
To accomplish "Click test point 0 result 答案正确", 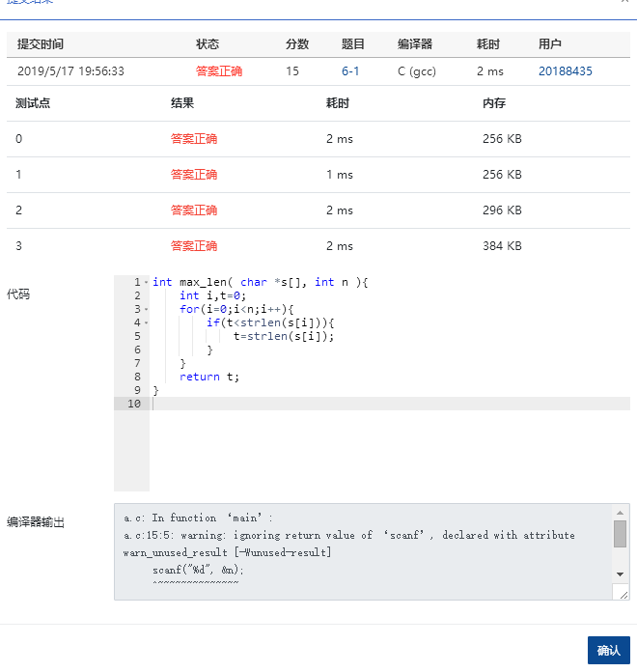I will pos(194,139).
